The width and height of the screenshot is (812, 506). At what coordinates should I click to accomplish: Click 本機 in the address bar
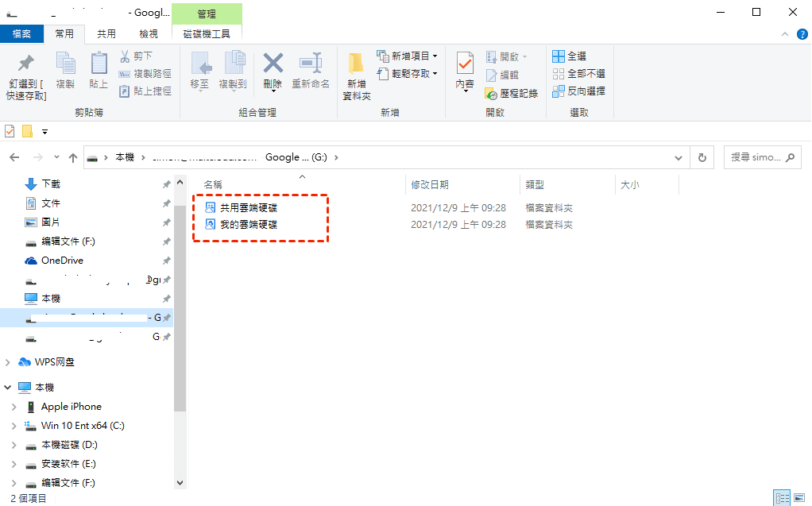point(124,157)
